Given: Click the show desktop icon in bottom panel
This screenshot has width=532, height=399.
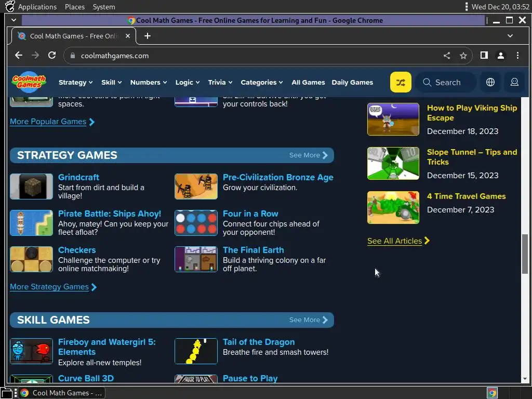Looking at the screenshot, I should [6, 393].
